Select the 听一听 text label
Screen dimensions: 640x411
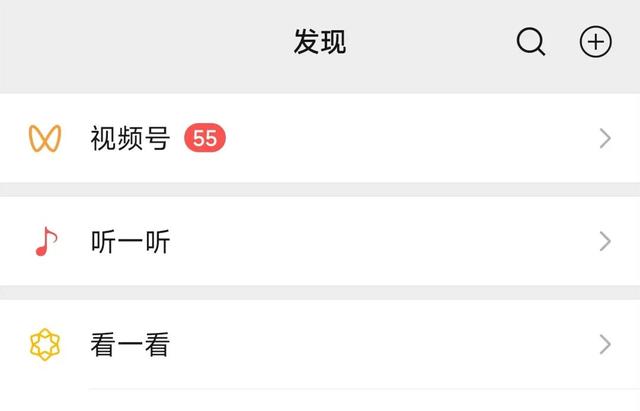[x=130, y=242]
